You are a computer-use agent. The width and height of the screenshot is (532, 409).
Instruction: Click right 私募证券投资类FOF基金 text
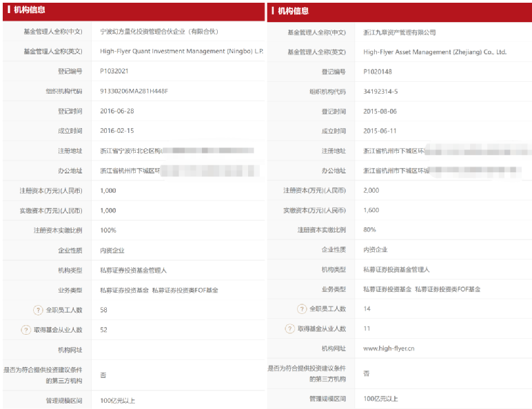[x=448, y=289]
